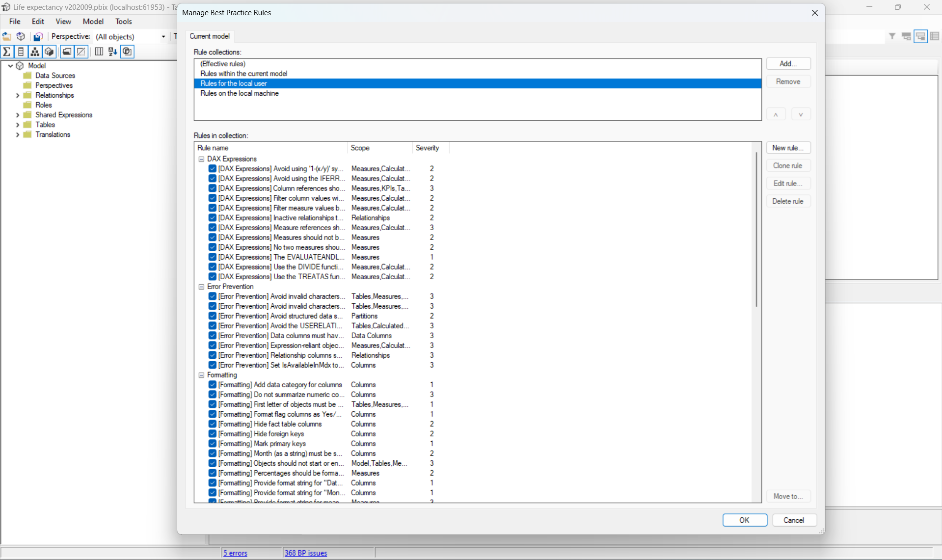Toggle the show display folders toolbar icon
Screen dimensions: 942x560
(67, 52)
